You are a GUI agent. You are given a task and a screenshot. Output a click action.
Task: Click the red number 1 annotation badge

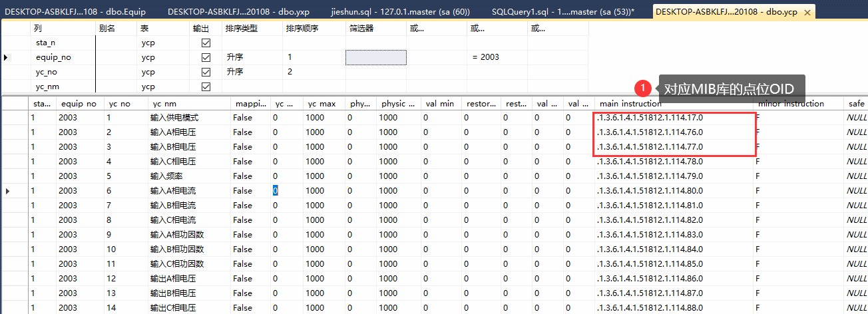[x=644, y=88]
